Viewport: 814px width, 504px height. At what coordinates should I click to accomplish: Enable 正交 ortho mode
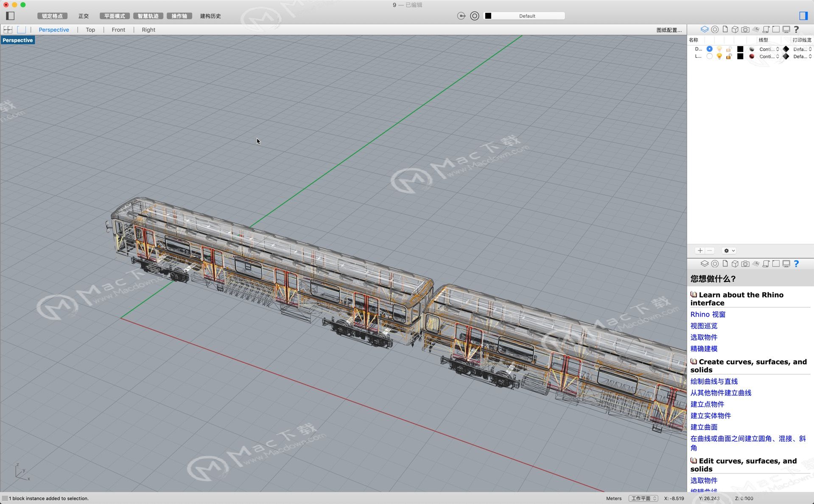pos(84,16)
